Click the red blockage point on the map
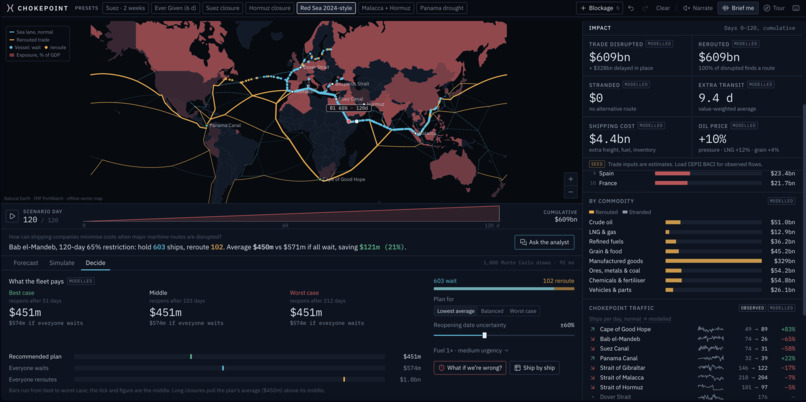This screenshot has height=402, width=806. [350, 122]
